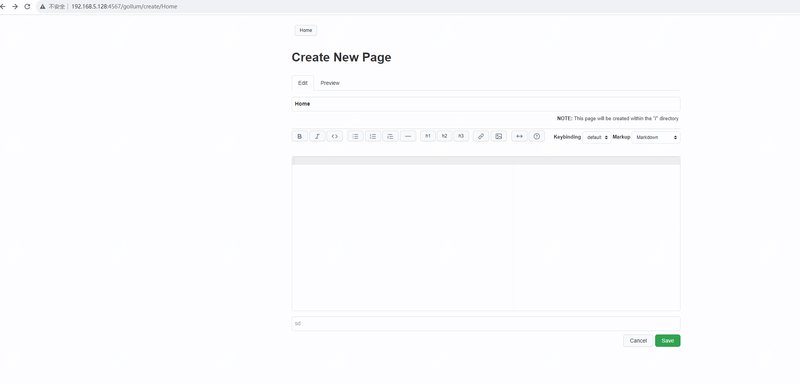Toggle text direction with arrows icon

[x=519, y=137]
